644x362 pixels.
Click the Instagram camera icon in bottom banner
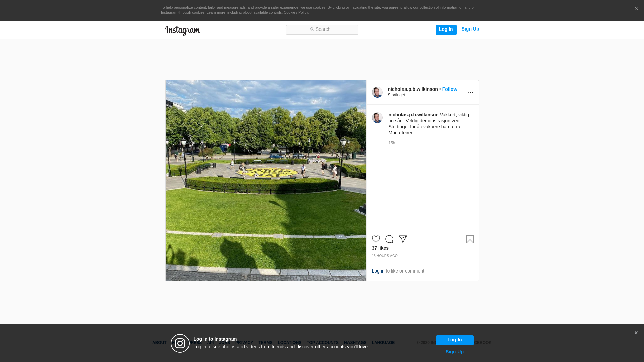(180, 343)
